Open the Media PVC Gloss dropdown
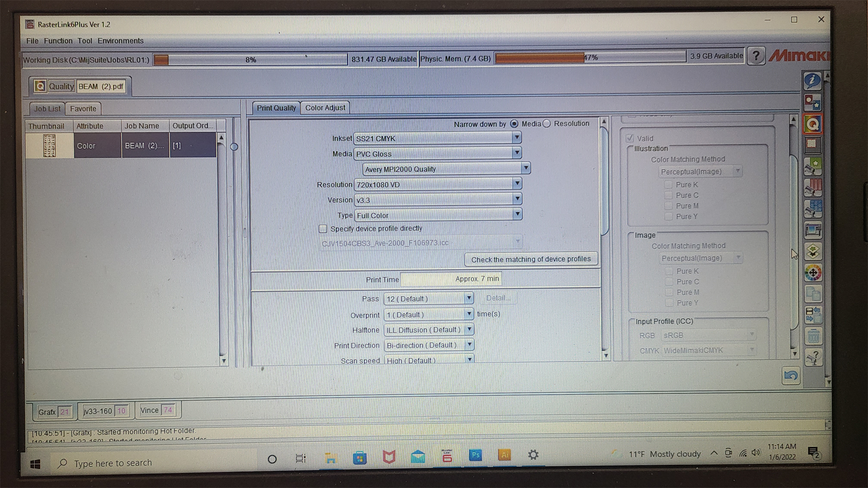Screen dimensions: 868x488 (437, 154)
